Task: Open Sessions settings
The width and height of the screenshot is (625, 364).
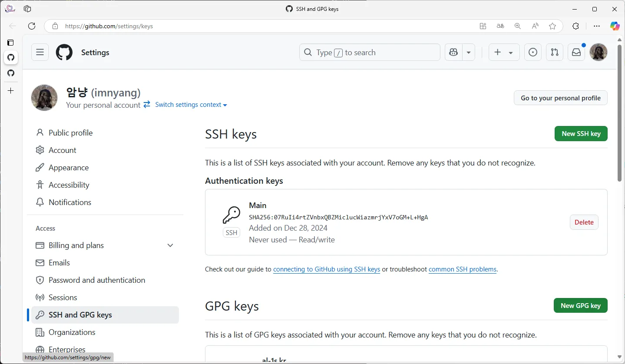Action: (105, 298)
